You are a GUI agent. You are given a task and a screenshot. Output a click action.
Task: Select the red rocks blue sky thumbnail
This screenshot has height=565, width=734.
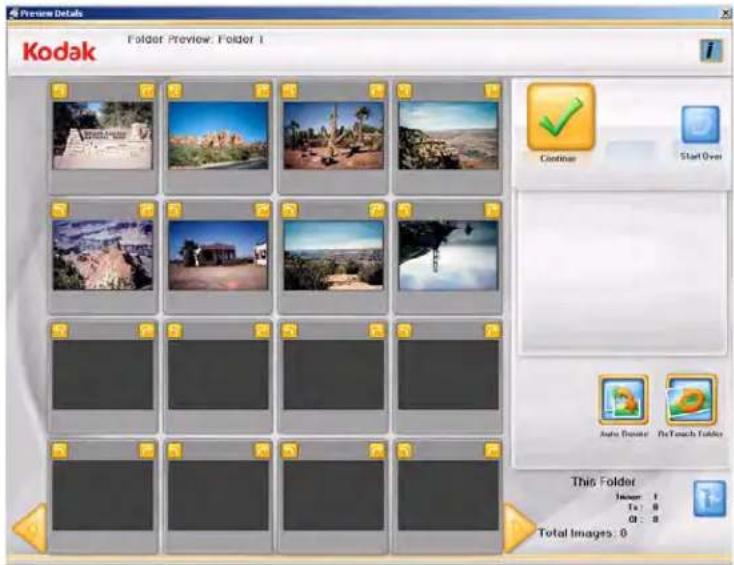(x=218, y=136)
